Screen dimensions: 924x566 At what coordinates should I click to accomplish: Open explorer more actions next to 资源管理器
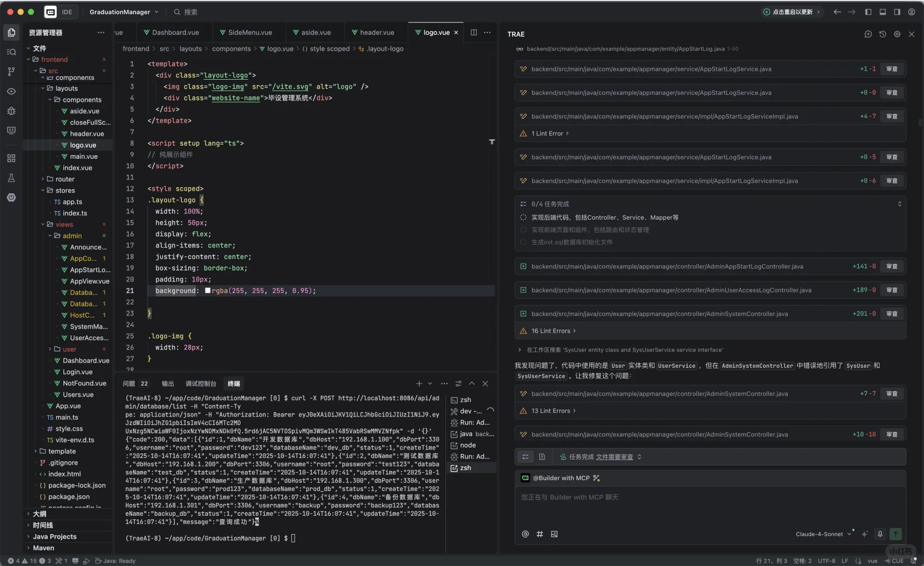pos(101,32)
